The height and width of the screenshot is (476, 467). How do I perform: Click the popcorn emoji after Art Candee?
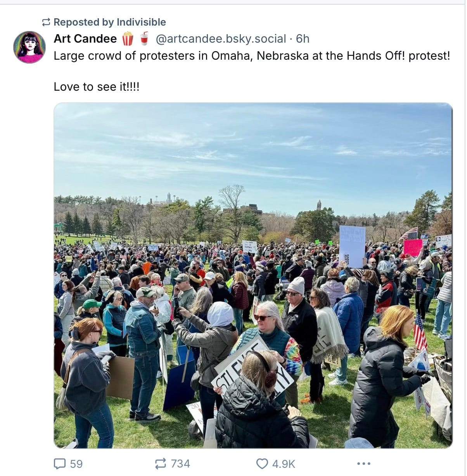click(128, 39)
